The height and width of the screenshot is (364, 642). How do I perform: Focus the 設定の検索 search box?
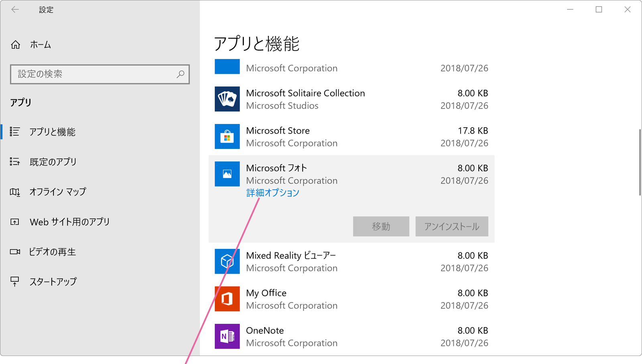coord(100,74)
